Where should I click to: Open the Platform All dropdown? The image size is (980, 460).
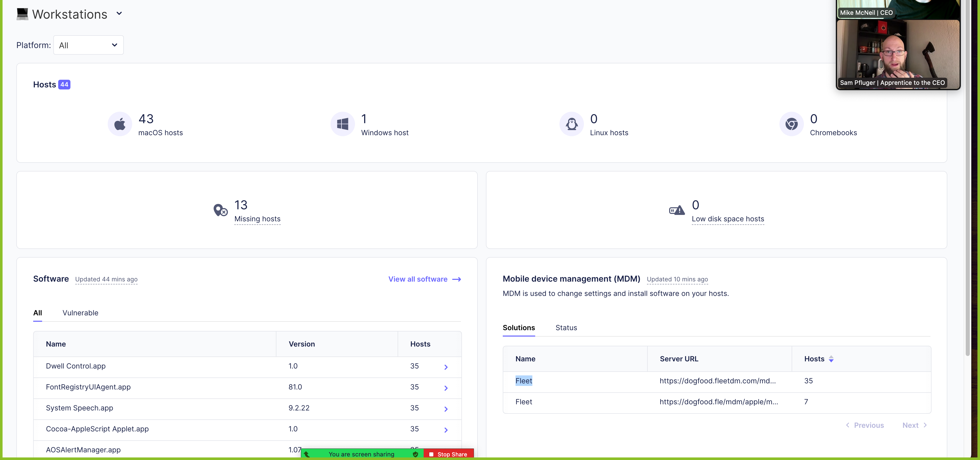88,45
